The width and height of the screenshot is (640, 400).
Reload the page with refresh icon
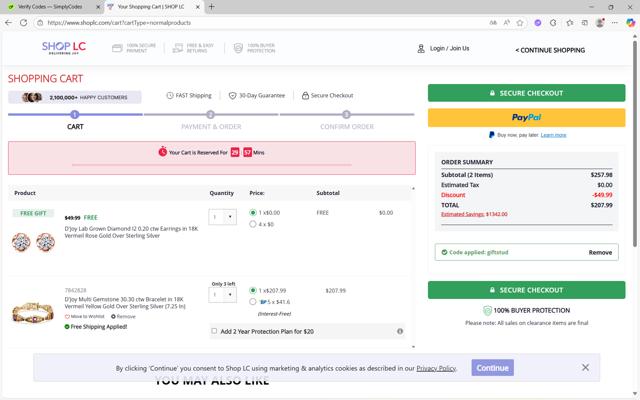pyautogui.click(x=24, y=23)
